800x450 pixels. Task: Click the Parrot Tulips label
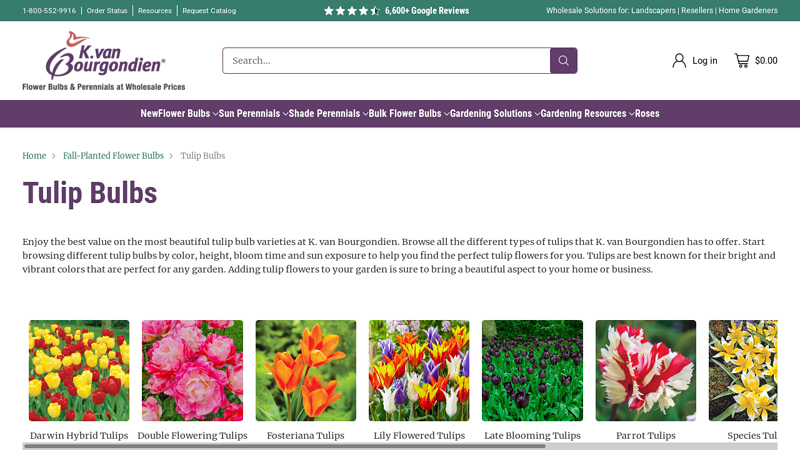click(x=645, y=436)
